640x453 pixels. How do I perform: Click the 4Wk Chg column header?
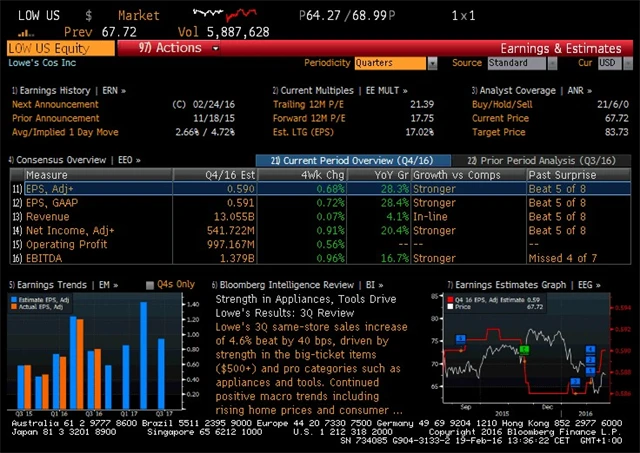pos(302,175)
